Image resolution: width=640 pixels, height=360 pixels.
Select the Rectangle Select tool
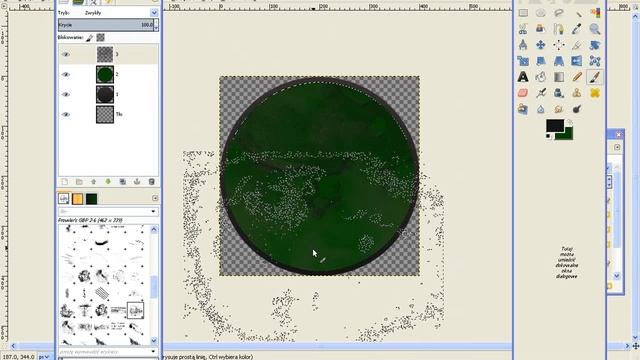pos(523,13)
